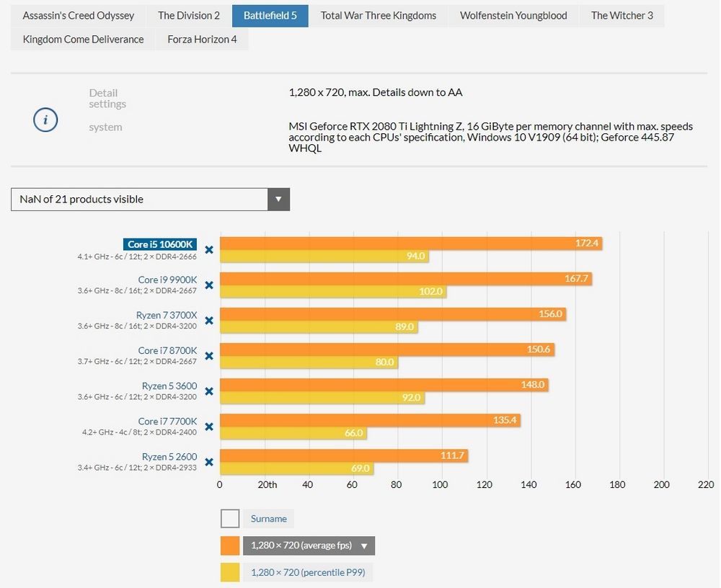Expand the 1,280 × 720 average fps dropdown
This screenshot has width=721, height=588.
click(309, 545)
